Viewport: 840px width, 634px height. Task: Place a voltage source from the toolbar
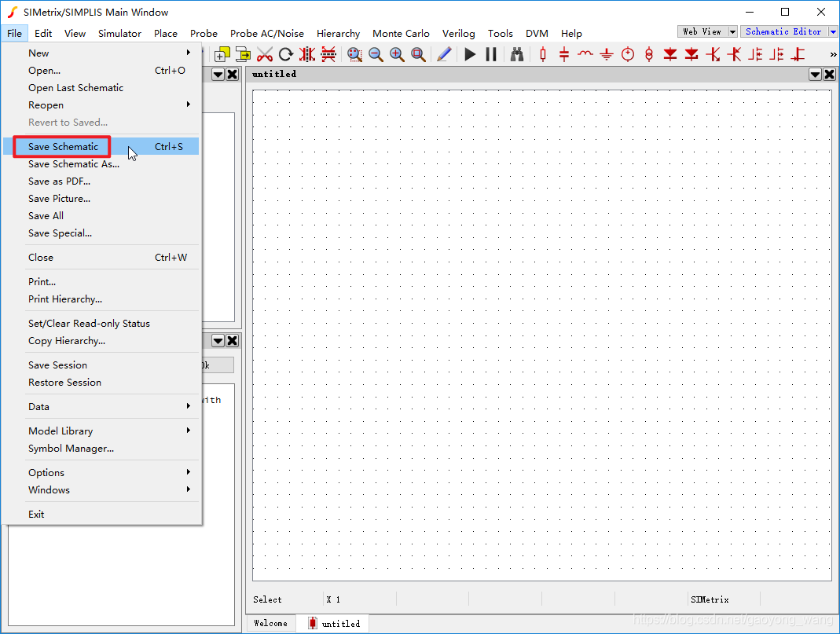coord(628,54)
